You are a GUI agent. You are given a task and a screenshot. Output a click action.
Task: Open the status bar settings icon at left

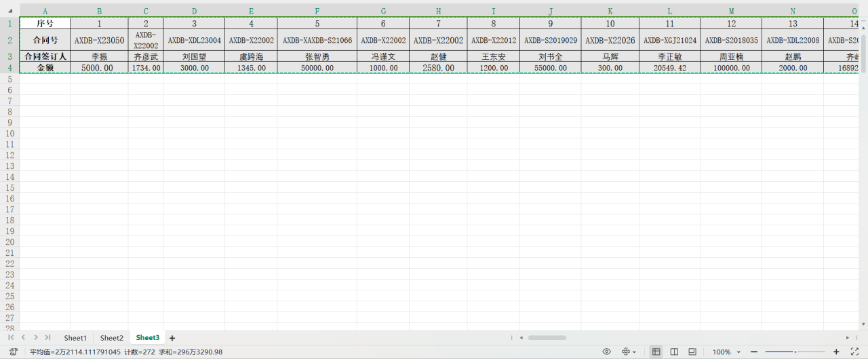14,352
